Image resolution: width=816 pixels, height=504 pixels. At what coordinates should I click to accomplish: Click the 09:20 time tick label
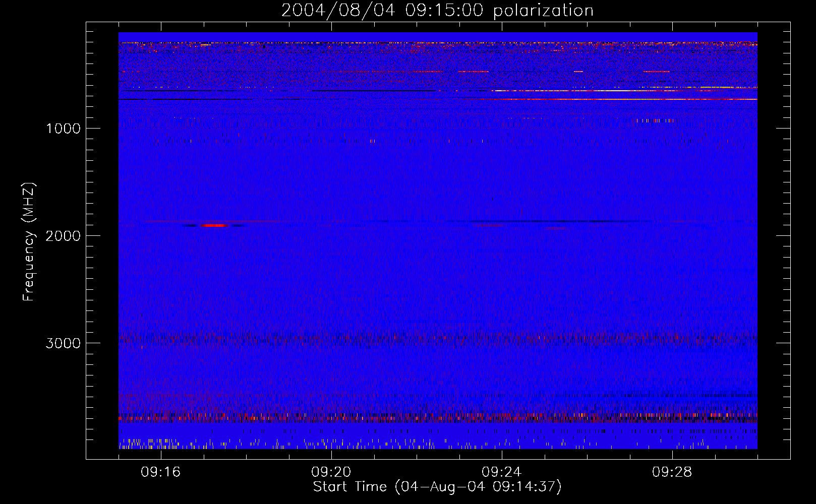[331, 472]
